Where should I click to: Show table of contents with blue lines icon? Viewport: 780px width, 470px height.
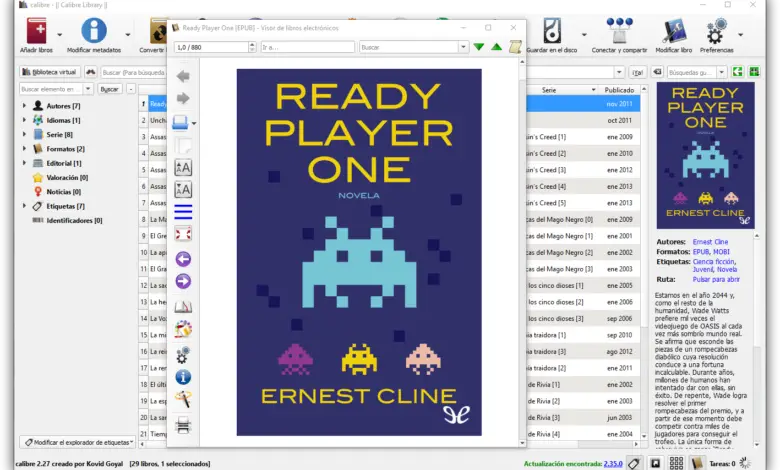pyautogui.click(x=183, y=212)
